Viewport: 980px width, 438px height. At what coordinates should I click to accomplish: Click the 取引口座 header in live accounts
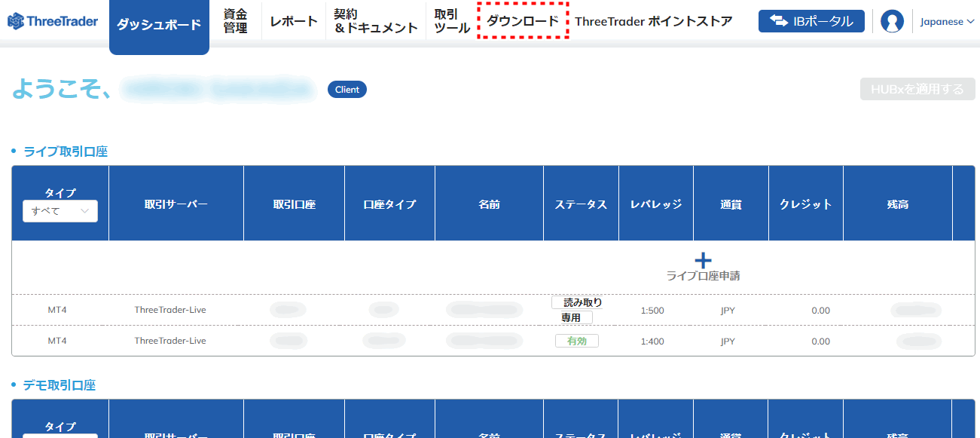tap(295, 204)
